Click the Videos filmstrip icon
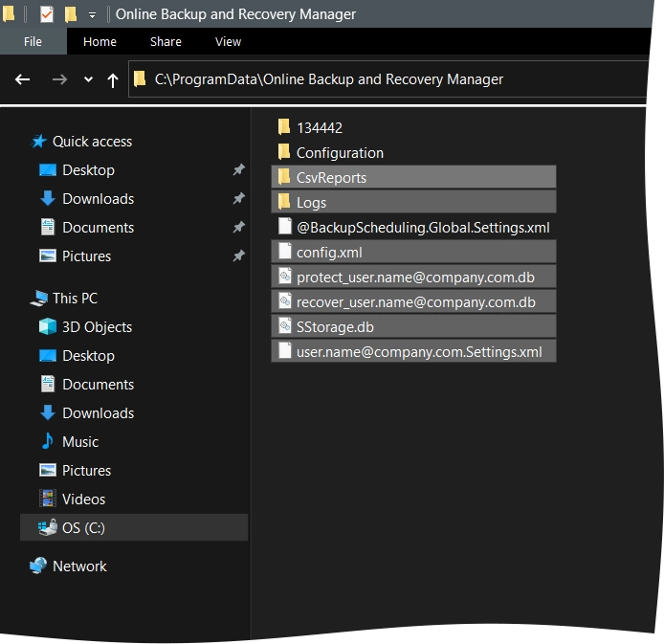This screenshot has width=664, height=644. (x=48, y=499)
